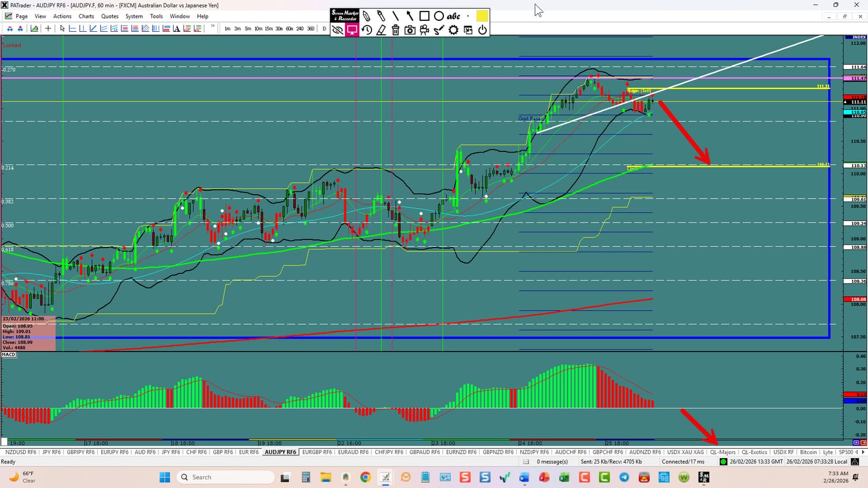The height and width of the screenshot is (488, 868).
Task: Choose the ellipse shape drawing tool
Action: click(x=439, y=16)
